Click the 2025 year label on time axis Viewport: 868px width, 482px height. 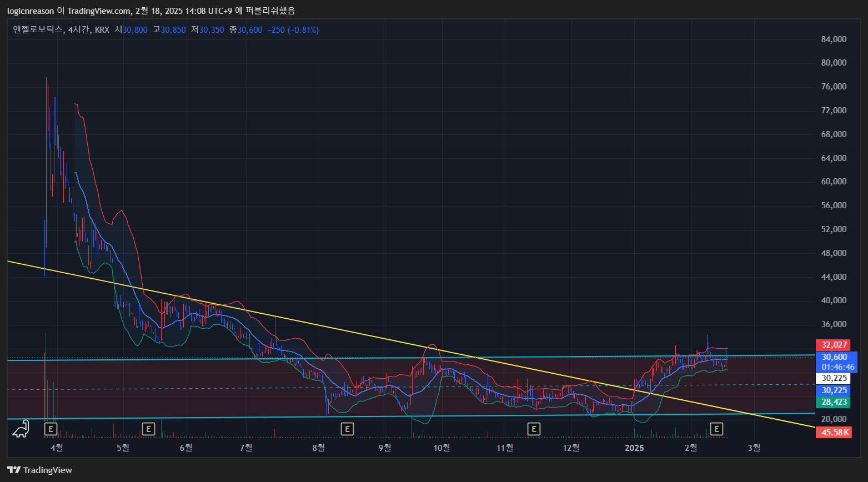click(634, 448)
